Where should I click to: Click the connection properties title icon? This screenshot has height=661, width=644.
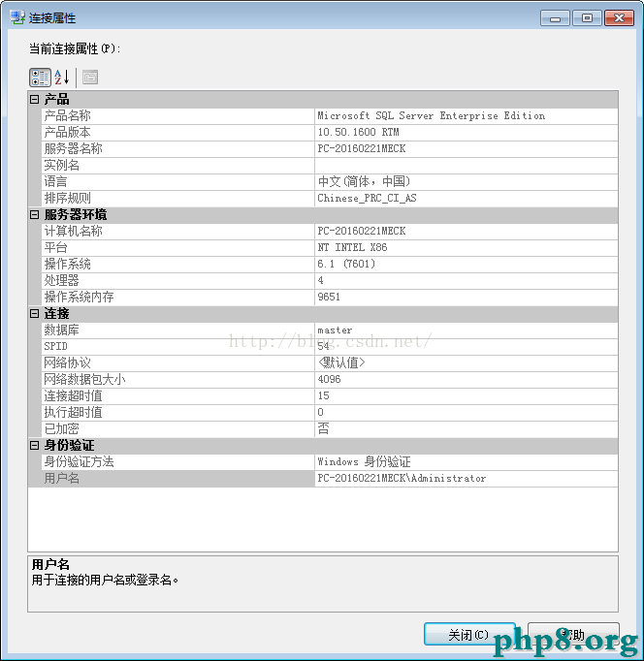17,17
